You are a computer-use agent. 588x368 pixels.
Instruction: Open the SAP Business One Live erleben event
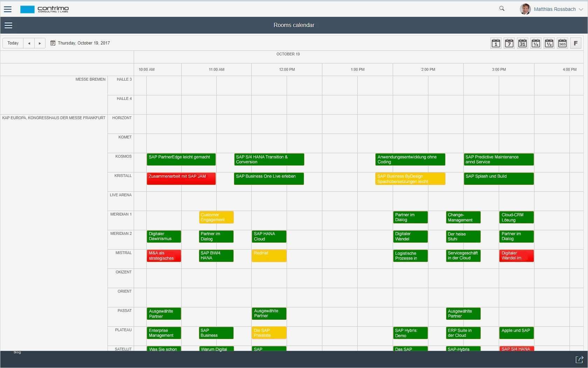tap(269, 179)
